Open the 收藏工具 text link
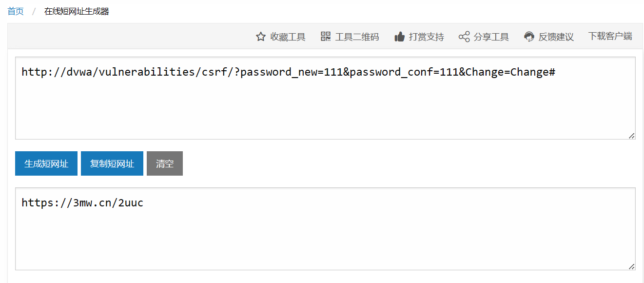 [x=288, y=37]
